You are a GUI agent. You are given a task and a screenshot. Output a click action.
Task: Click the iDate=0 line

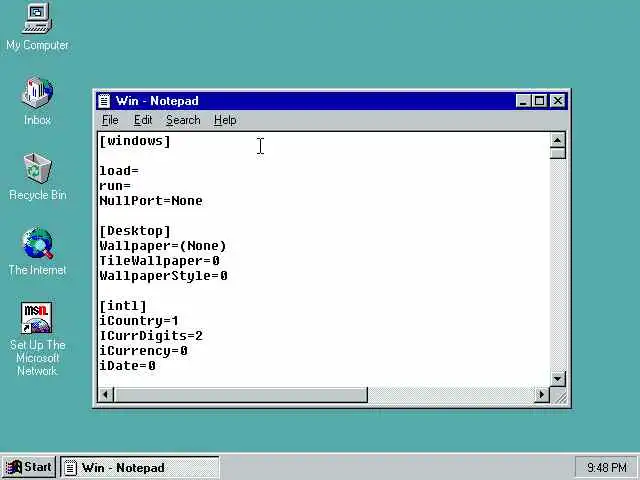pyautogui.click(x=127, y=366)
